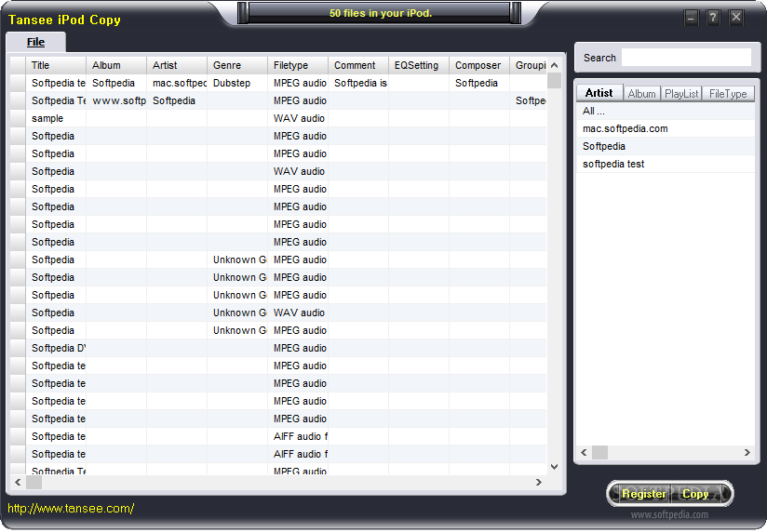The height and width of the screenshot is (532, 767).
Task: Sort by the Artist column header
Action: 177,65
